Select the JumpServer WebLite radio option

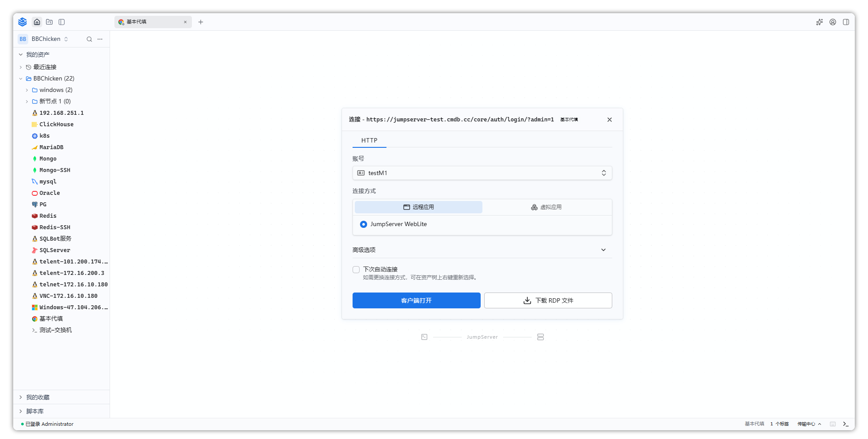tap(364, 224)
